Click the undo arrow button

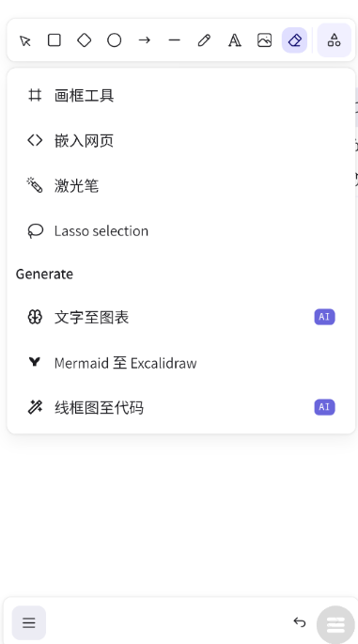pos(300,622)
